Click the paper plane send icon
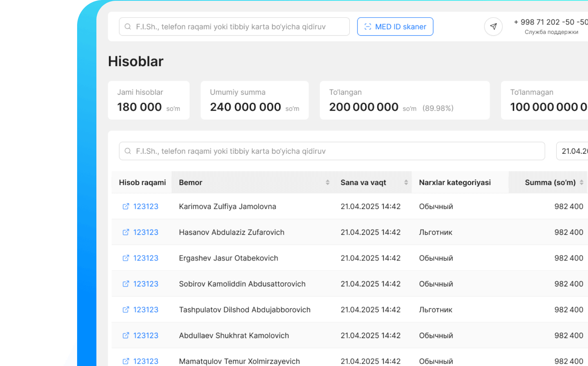 coord(493,27)
